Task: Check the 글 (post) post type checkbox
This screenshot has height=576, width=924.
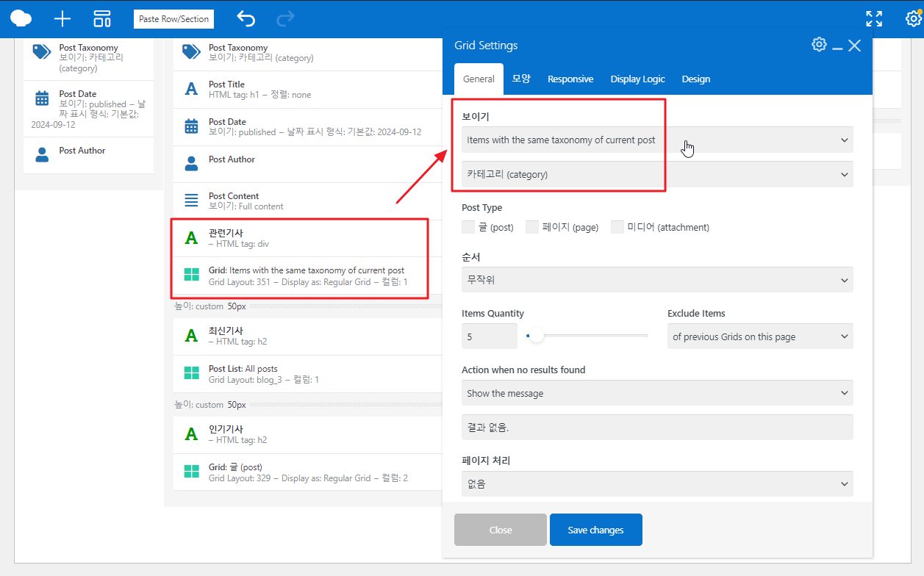Action: click(468, 227)
